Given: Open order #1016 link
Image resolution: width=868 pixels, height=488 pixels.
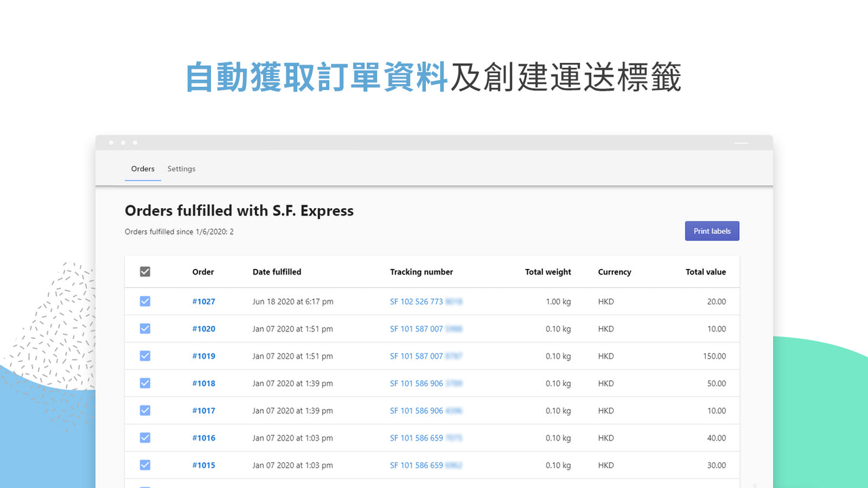Looking at the screenshot, I should click(203, 438).
